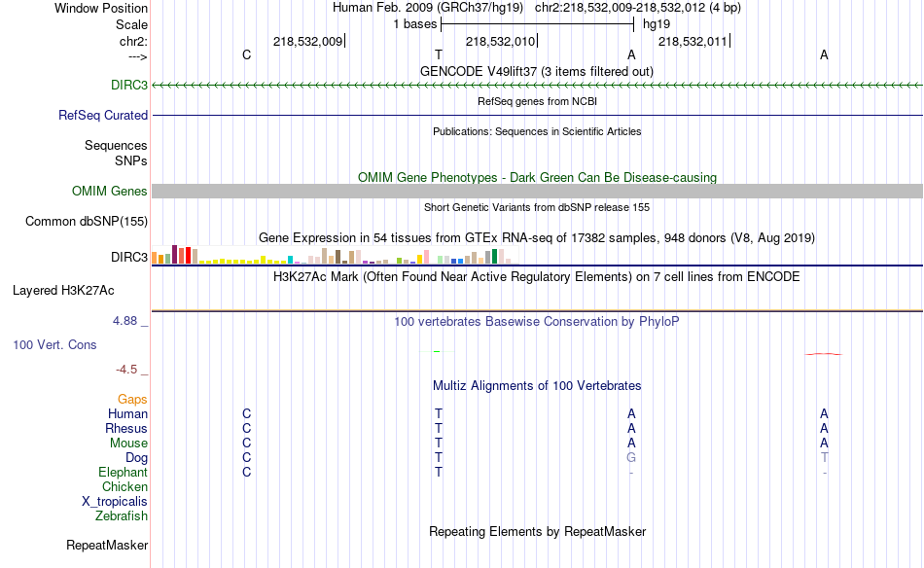Open the RefSeq Curated track label
This screenshot has width=924, height=568.
(102, 116)
